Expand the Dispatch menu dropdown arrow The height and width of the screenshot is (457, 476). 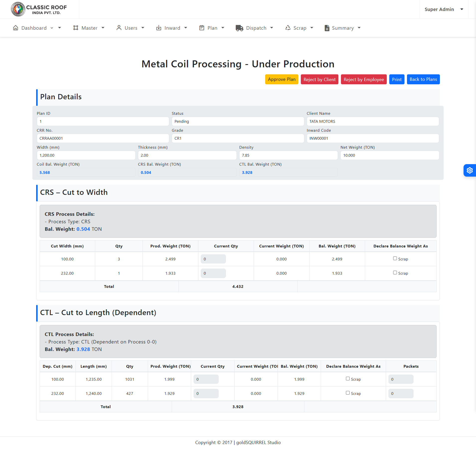click(272, 28)
